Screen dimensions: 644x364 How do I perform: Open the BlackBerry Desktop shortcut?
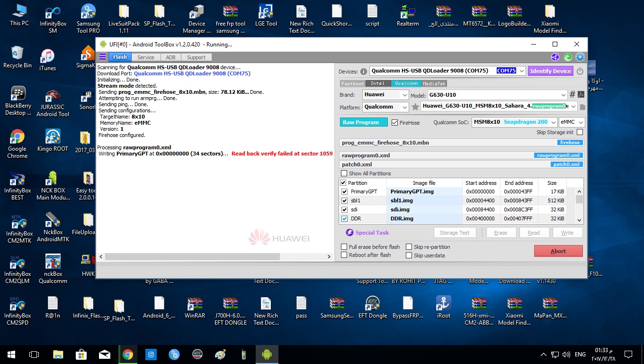[x=18, y=101]
